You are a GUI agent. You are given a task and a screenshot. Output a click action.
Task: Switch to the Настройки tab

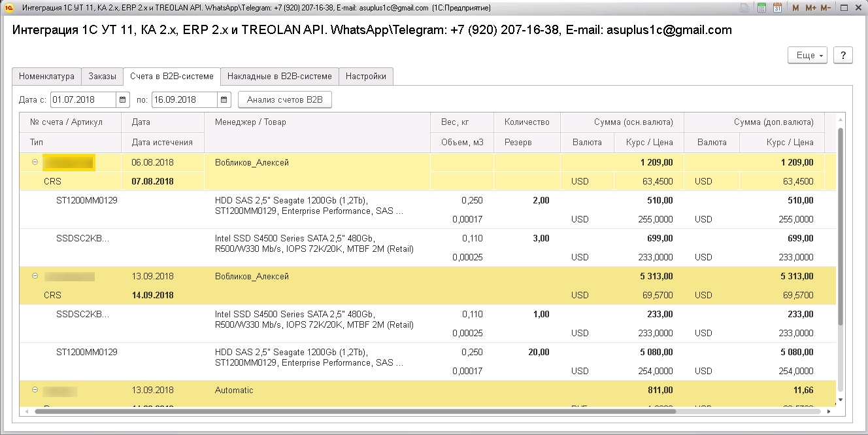[366, 76]
